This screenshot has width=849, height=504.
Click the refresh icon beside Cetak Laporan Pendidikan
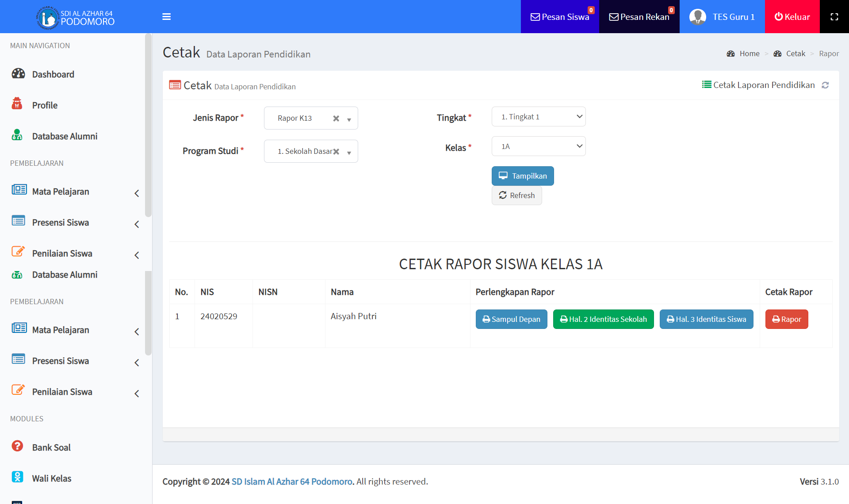point(825,85)
